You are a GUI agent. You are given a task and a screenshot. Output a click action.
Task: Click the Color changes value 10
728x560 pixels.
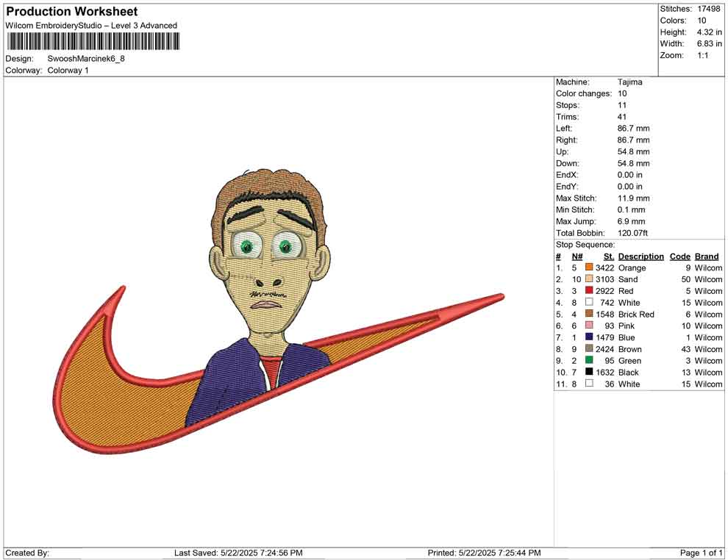click(x=621, y=94)
